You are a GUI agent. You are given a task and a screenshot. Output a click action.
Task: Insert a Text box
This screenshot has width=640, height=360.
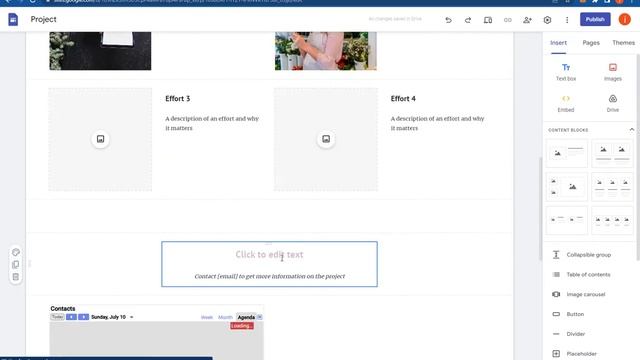566,72
